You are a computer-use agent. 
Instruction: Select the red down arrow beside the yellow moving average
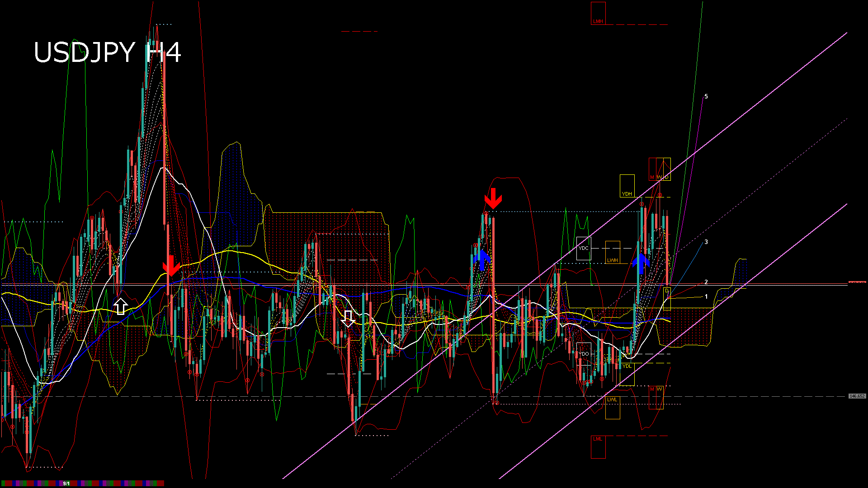[171, 266]
